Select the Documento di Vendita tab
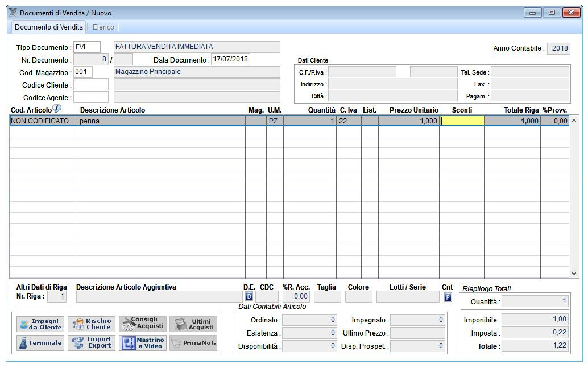 tap(49, 27)
